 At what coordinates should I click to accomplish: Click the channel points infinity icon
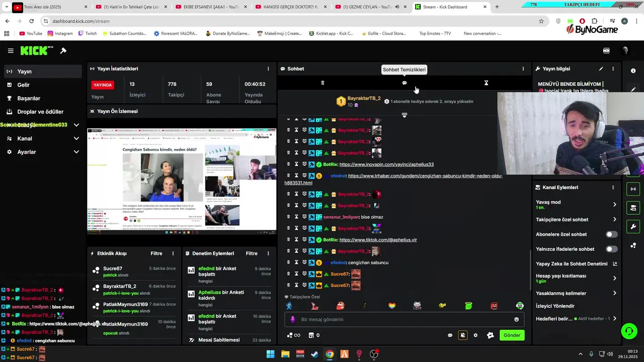pos(293,335)
